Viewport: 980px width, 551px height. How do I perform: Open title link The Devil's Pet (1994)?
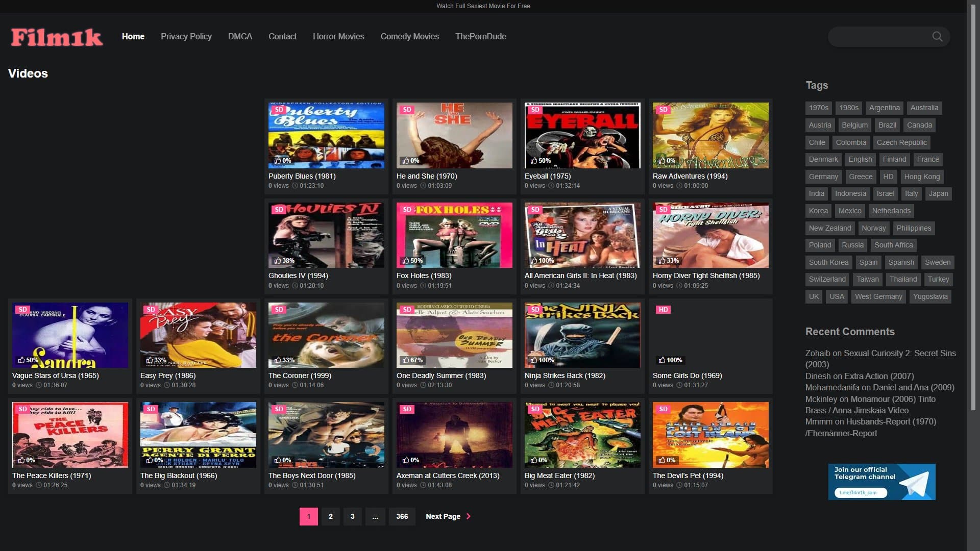point(688,475)
